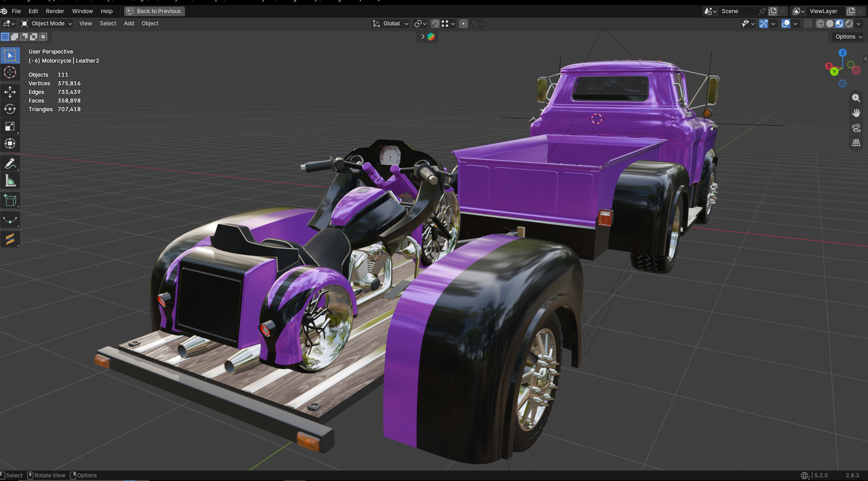868x481 pixels.
Task: Enable wireframe viewport shading
Action: tap(820, 24)
